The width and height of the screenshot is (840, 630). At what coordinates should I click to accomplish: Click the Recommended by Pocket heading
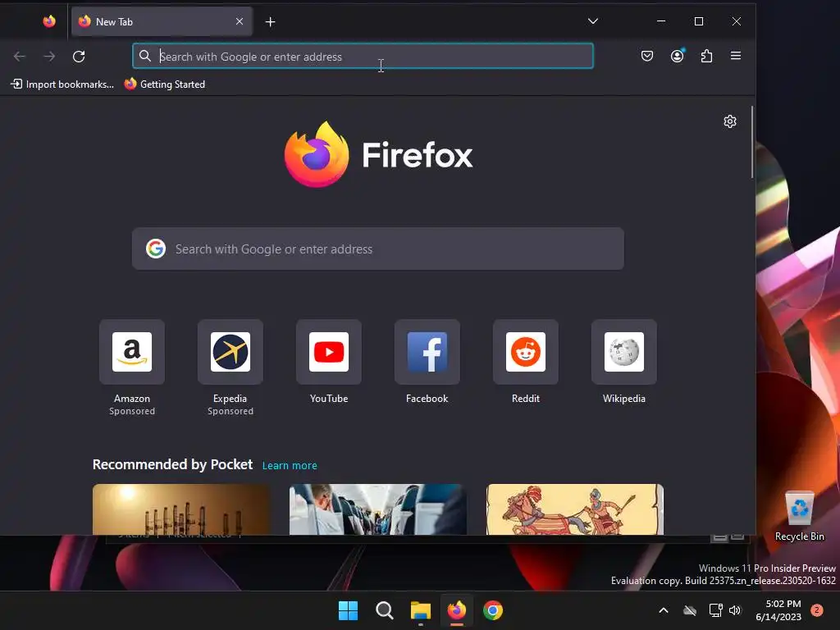coord(172,464)
